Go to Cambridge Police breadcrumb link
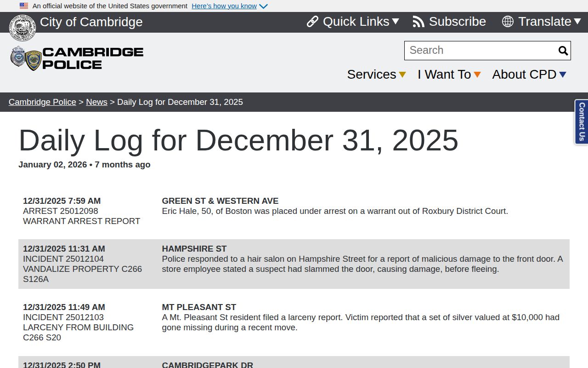This screenshot has width=588, height=368. coord(42,102)
